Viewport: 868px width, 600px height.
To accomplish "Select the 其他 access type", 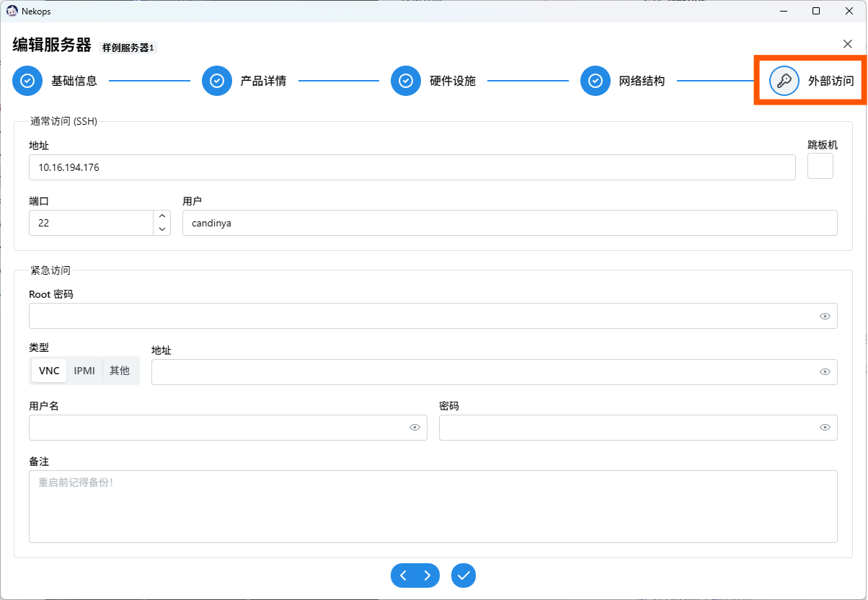I will (x=120, y=371).
